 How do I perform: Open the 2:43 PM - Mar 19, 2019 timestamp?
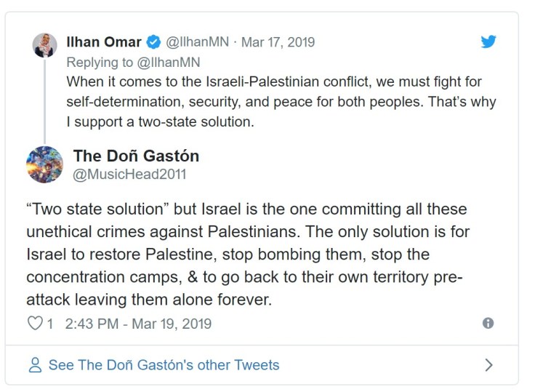(x=138, y=324)
